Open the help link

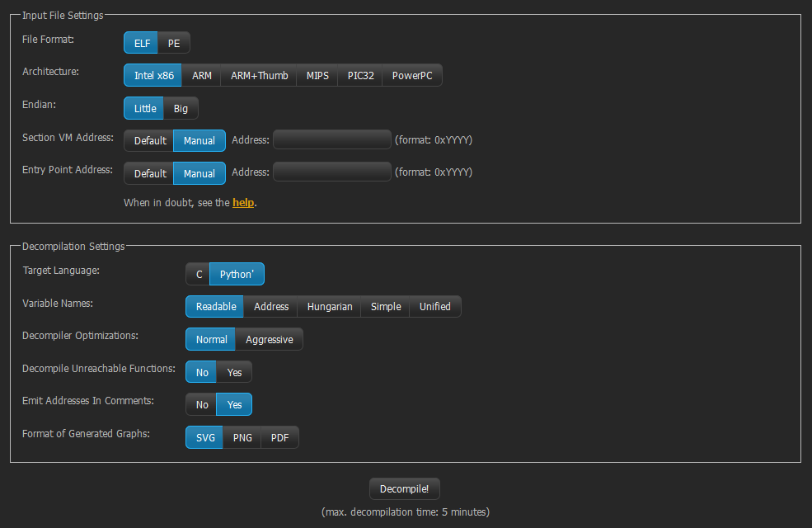[243, 202]
